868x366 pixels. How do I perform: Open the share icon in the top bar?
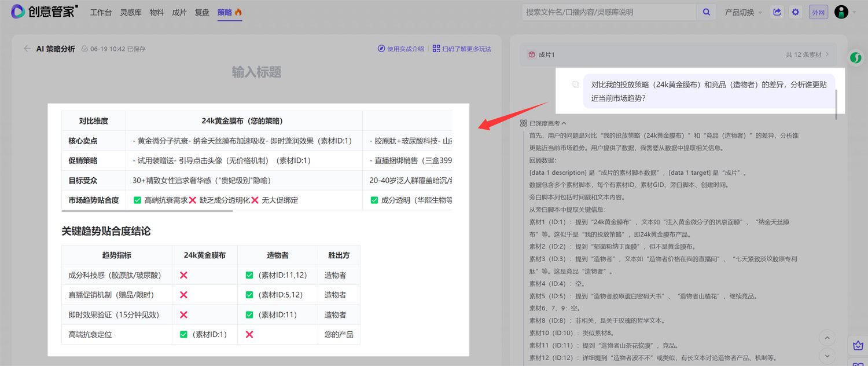tap(777, 12)
